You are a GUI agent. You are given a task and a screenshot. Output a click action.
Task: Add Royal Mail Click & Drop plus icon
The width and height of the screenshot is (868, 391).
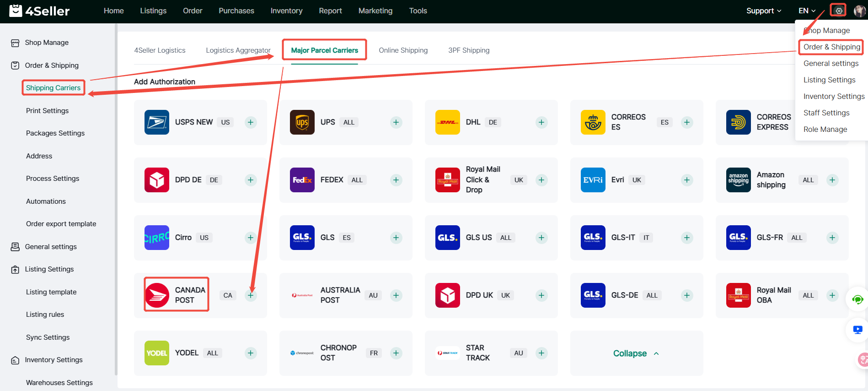541,180
